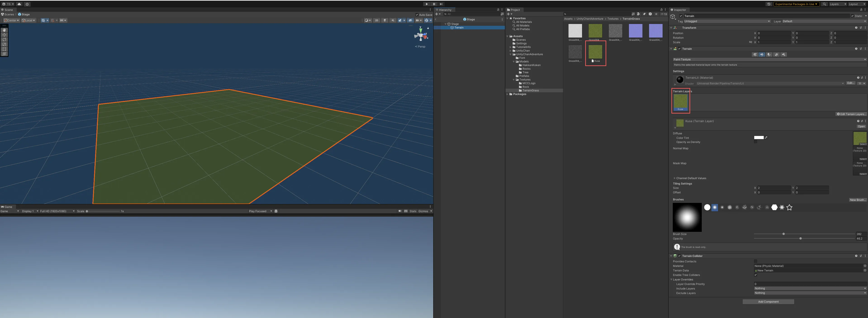Click the Play button

point(427,4)
